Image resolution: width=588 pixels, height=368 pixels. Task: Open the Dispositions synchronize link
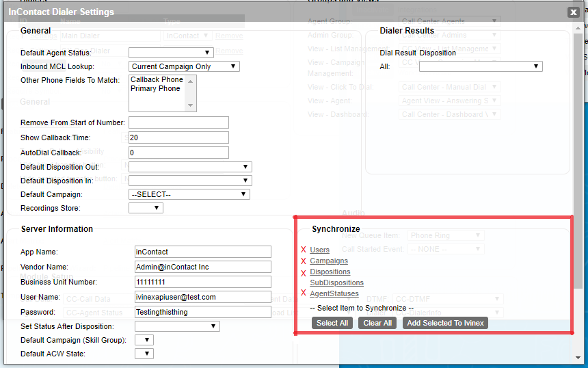point(330,272)
